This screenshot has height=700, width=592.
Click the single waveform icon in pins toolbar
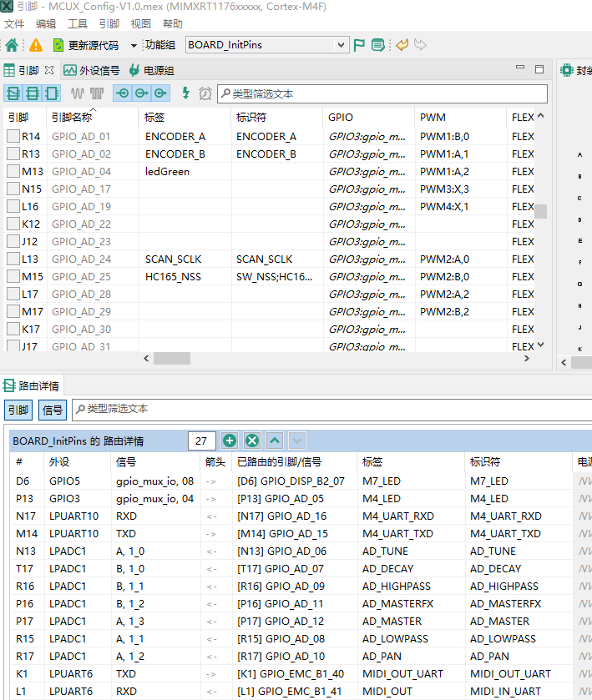click(78, 93)
